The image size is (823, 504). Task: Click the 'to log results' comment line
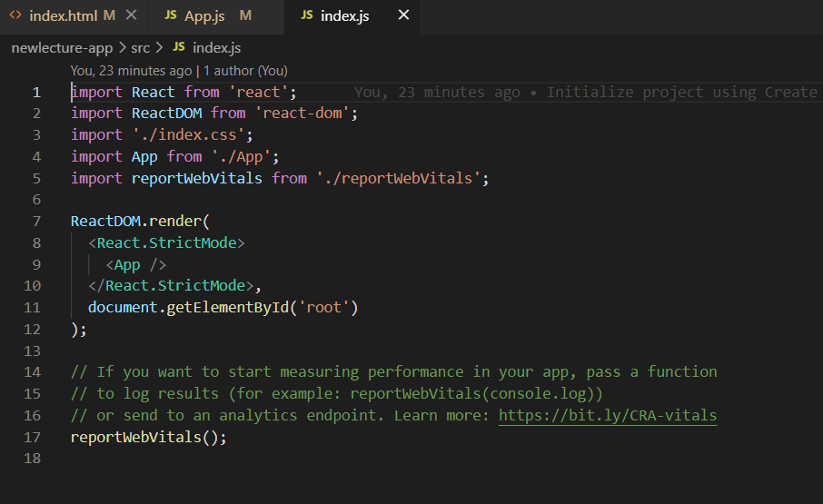click(337, 394)
